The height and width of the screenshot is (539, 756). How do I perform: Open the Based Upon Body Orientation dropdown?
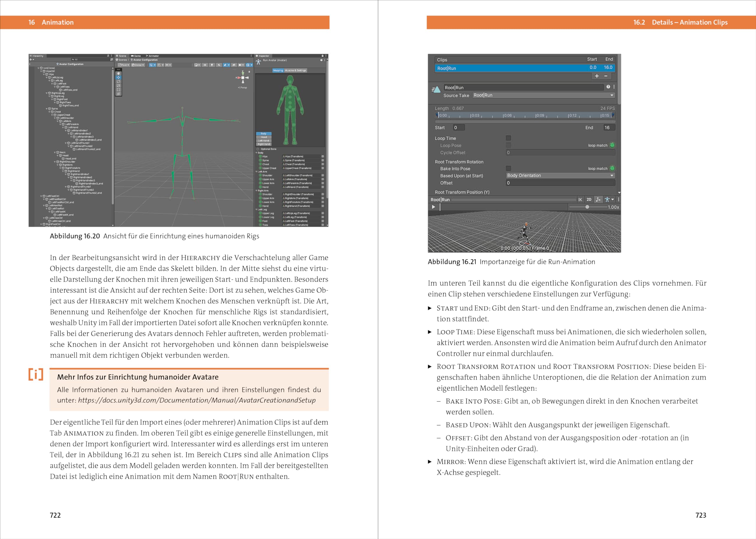point(561,175)
